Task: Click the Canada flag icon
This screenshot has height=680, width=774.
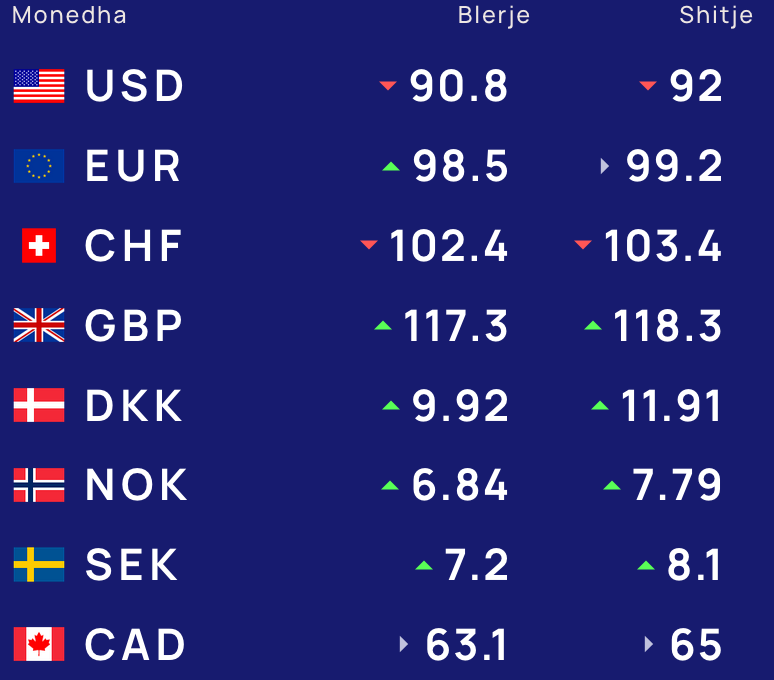Action: coord(39,644)
